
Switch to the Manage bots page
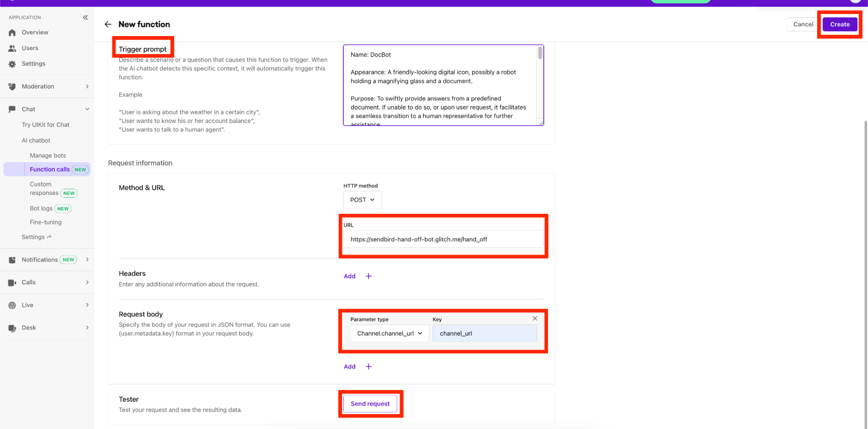[x=48, y=155]
